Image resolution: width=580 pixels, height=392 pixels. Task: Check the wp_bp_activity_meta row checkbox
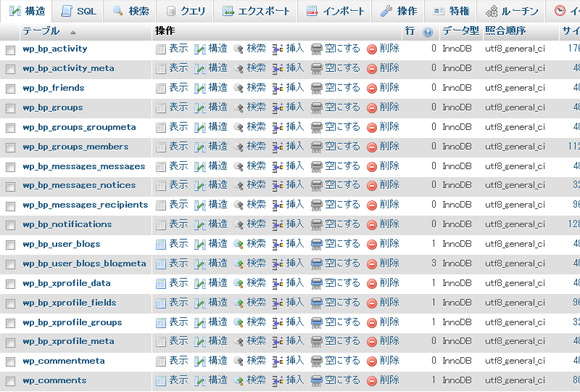point(10,69)
